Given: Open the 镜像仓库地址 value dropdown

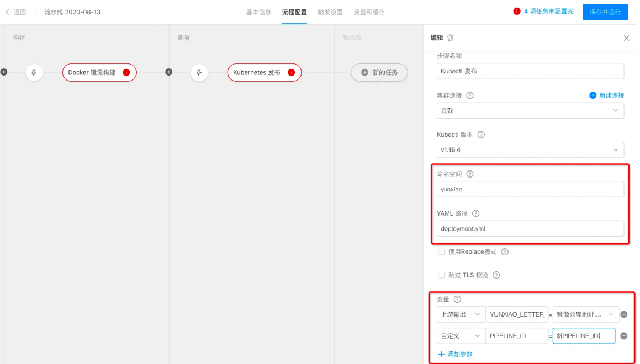Looking at the screenshot, I should (x=586, y=314).
